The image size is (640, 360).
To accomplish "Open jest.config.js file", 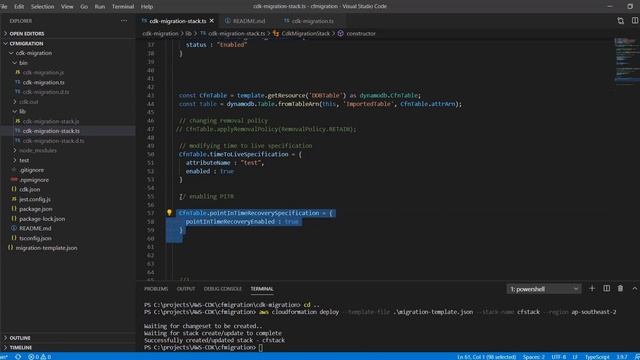I will (35, 200).
